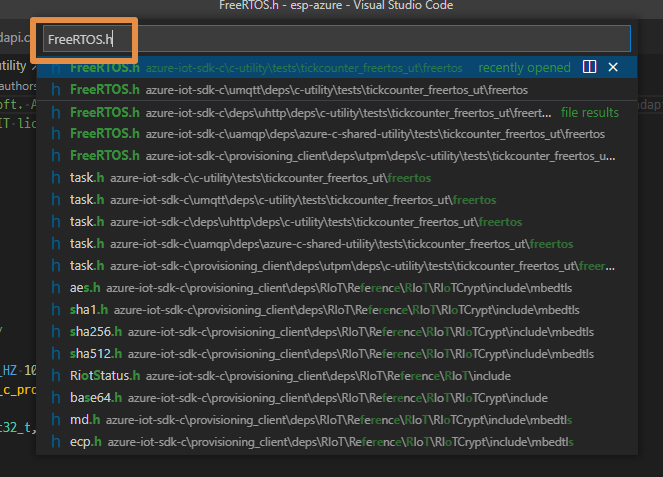
Task: Open task.h under umqtt deps path
Action: 337,200
